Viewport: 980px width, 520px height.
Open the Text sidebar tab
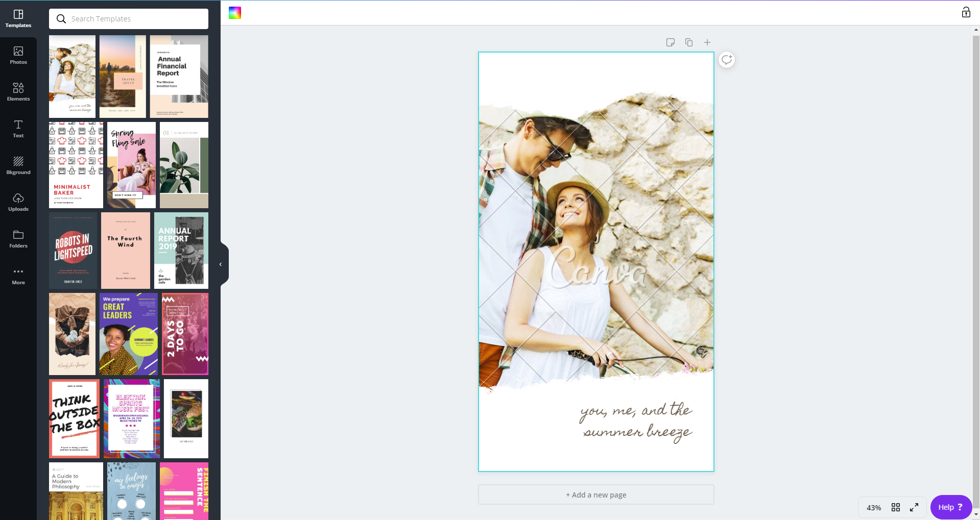[x=18, y=129]
